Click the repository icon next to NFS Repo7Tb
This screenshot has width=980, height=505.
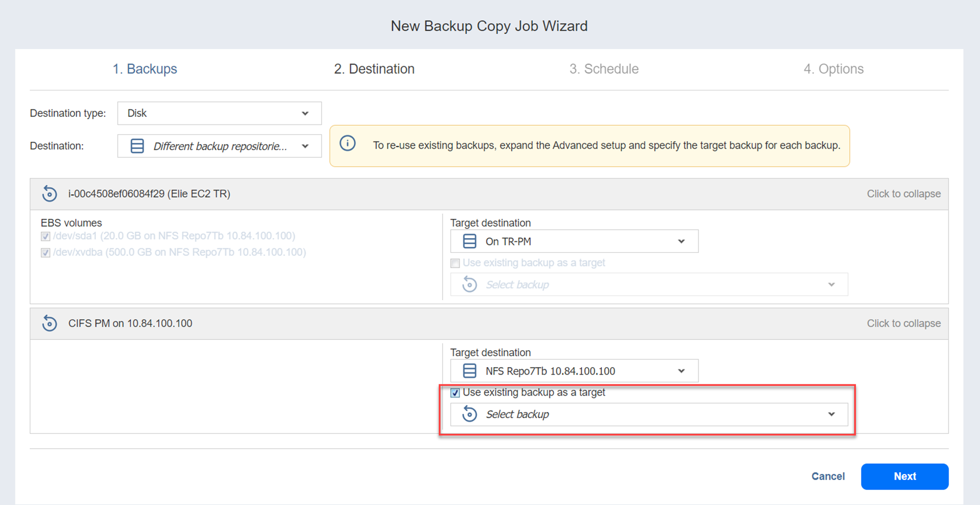click(x=469, y=371)
